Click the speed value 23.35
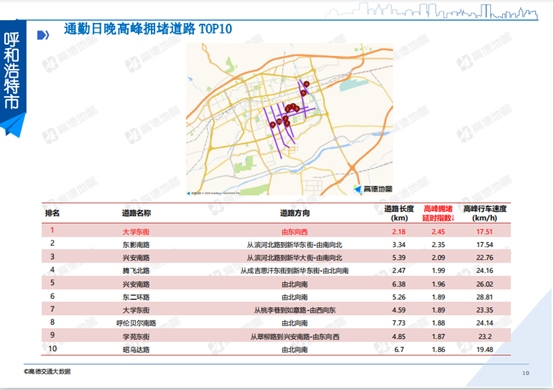Image resolution: width=554 pixels, height=390 pixels. [484, 310]
